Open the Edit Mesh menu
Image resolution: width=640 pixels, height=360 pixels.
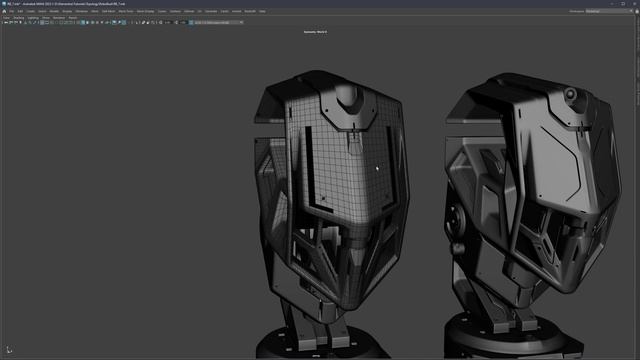coord(109,11)
